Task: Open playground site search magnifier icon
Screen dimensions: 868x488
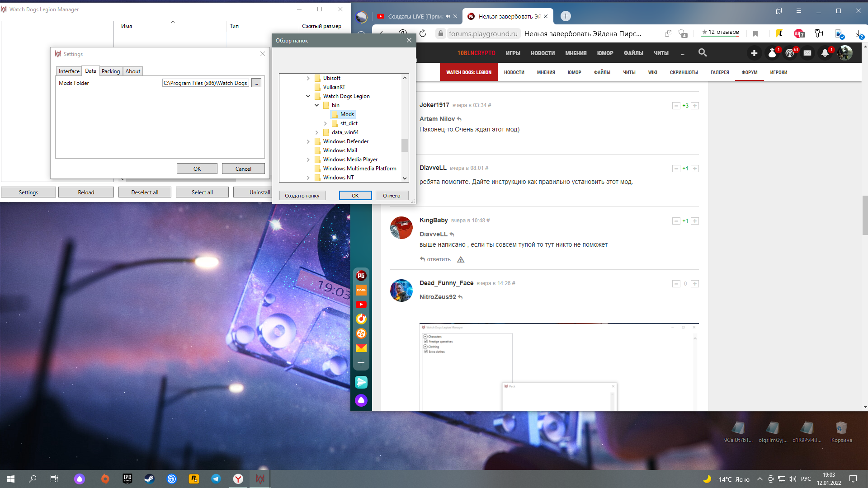Action: 703,53
